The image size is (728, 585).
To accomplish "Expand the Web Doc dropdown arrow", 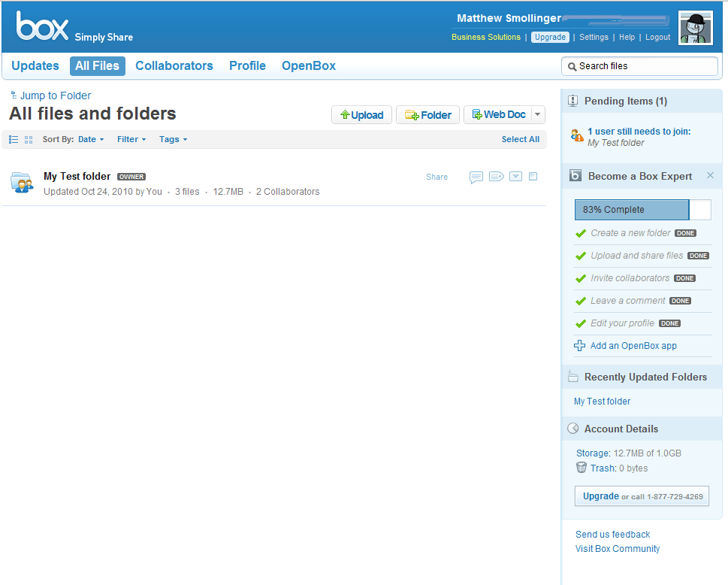I will pyautogui.click(x=538, y=115).
